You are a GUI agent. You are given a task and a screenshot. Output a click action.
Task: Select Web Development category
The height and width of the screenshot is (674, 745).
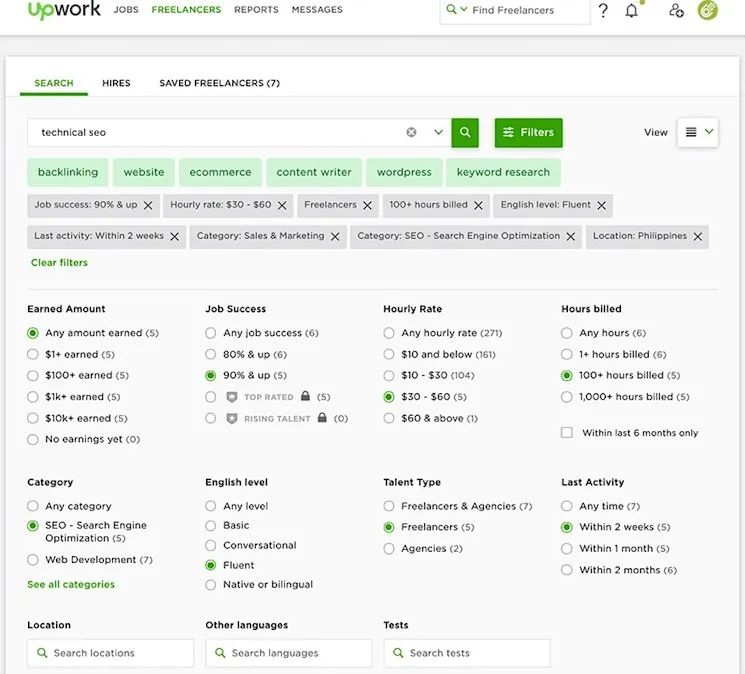(33, 560)
